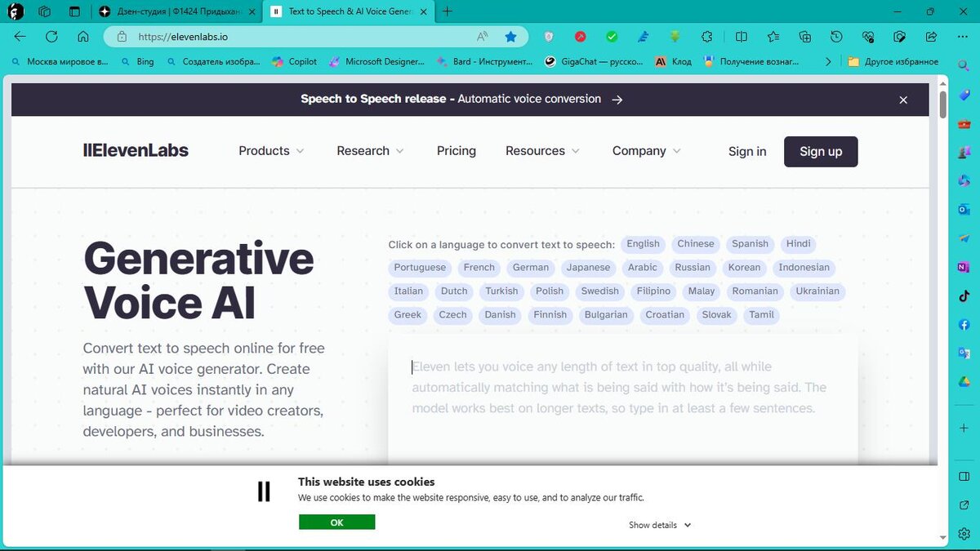This screenshot has width=980, height=551.
Task: Open TikTok in the Edge sidebar
Action: click(x=964, y=295)
